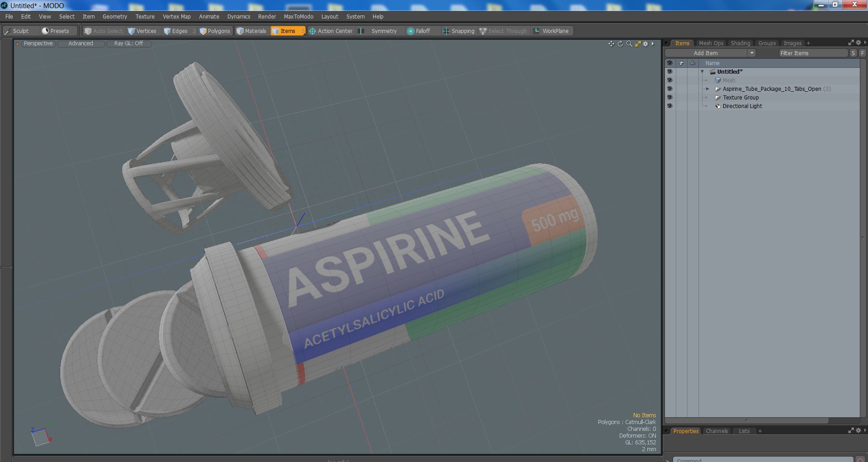Open the Channels tab
Viewport: 868px width, 462px height.
point(716,431)
